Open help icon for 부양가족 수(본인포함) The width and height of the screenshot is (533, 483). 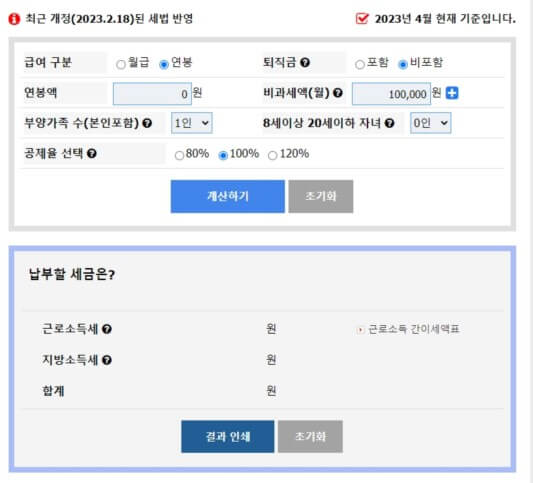147,123
